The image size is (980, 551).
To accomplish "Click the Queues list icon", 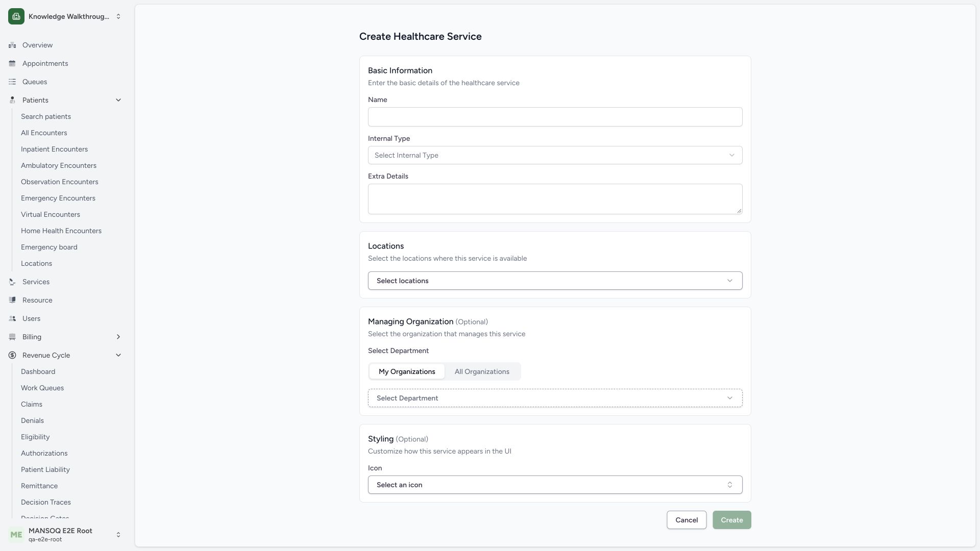I will click(12, 82).
